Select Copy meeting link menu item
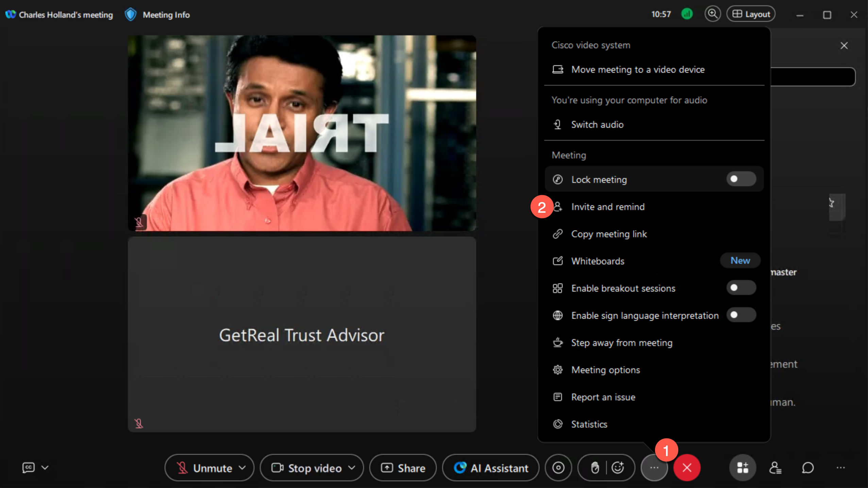 point(609,234)
